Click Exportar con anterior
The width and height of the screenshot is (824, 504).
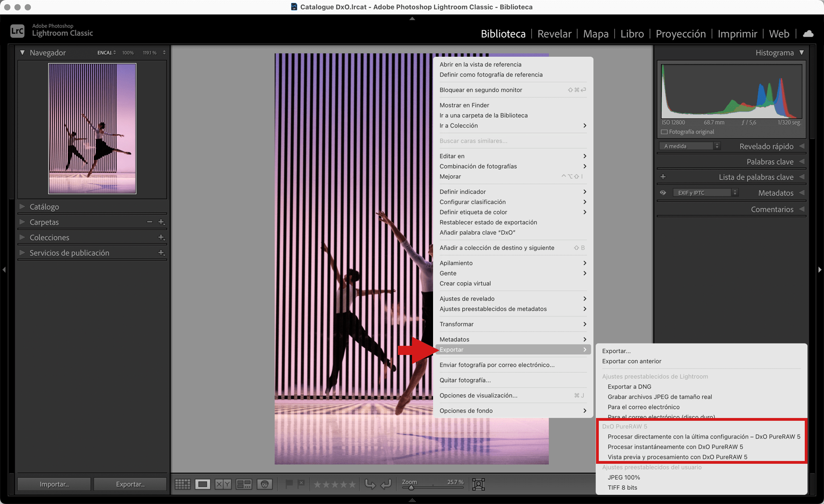click(701, 361)
